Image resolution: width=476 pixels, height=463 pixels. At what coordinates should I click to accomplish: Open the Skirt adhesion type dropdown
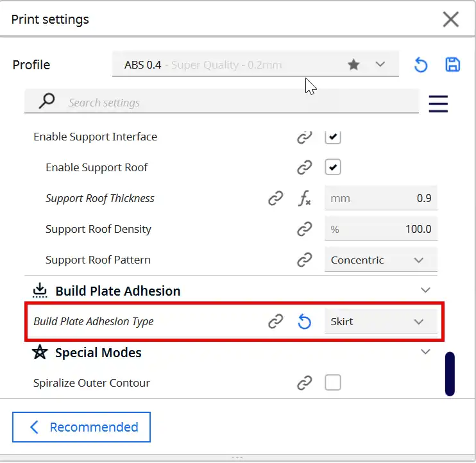point(380,321)
